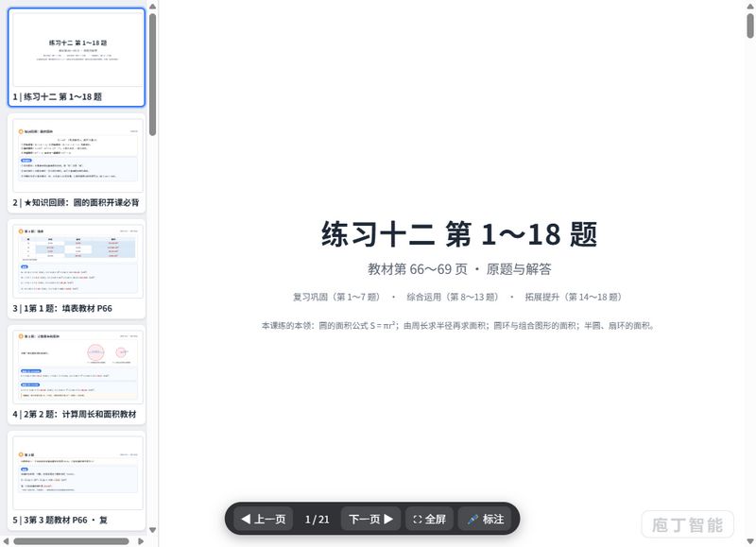Open slide 4 thumbnail 第2题 计算周长和面积
The width and height of the screenshot is (756, 547).
pyautogui.click(x=77, y=375)
